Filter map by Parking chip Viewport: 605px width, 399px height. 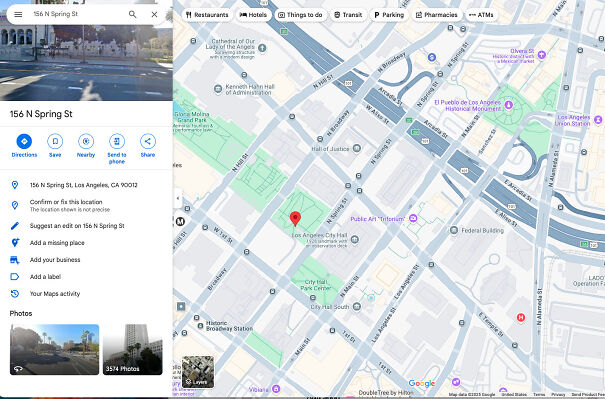point(389,15)
